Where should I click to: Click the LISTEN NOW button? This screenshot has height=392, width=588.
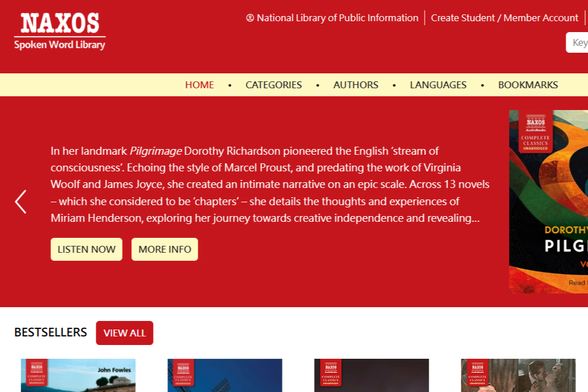tap(86, 249)
